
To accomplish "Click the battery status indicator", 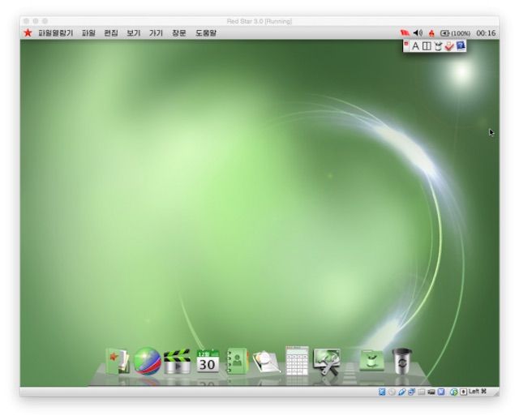I will point(455,33).
